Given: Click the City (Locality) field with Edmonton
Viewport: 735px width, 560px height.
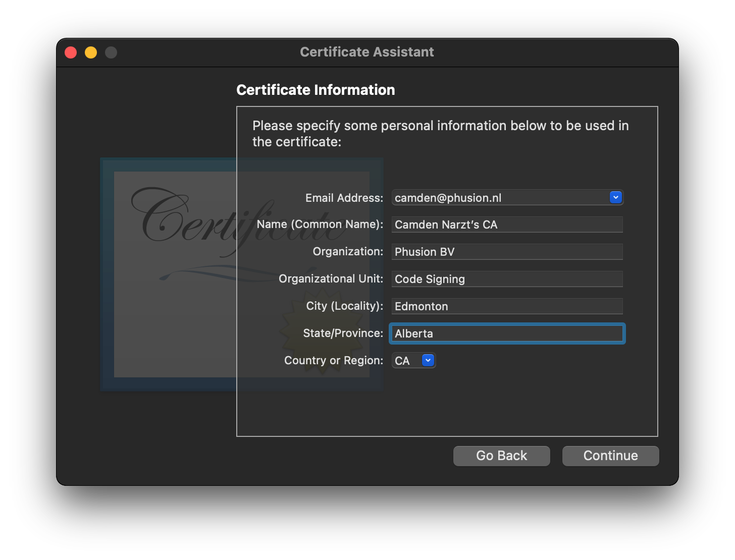Looking at the screenshot, I should (x=507, y=307).
